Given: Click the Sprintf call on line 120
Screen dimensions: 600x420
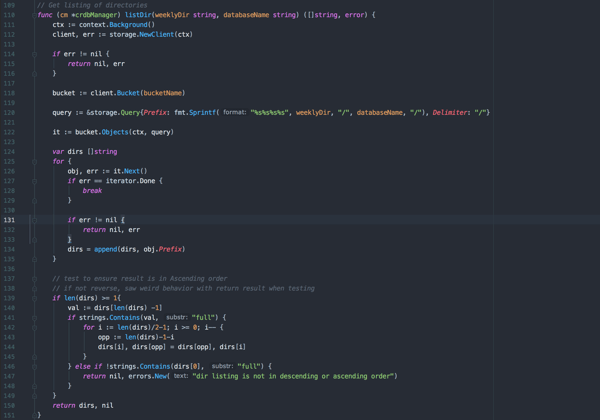Looking at the screenshot, I should click(x=202, y=113).
